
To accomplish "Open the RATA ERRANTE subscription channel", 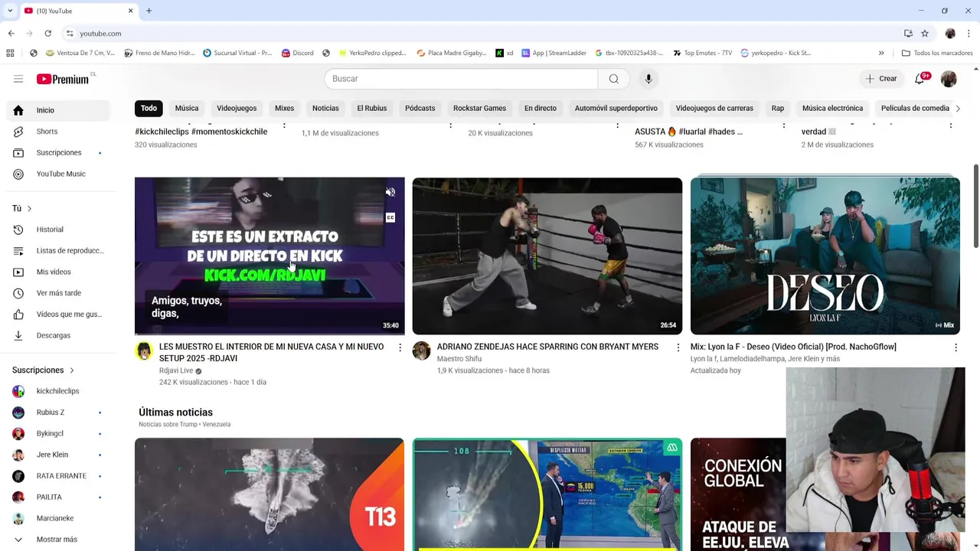I will (58, 476).
